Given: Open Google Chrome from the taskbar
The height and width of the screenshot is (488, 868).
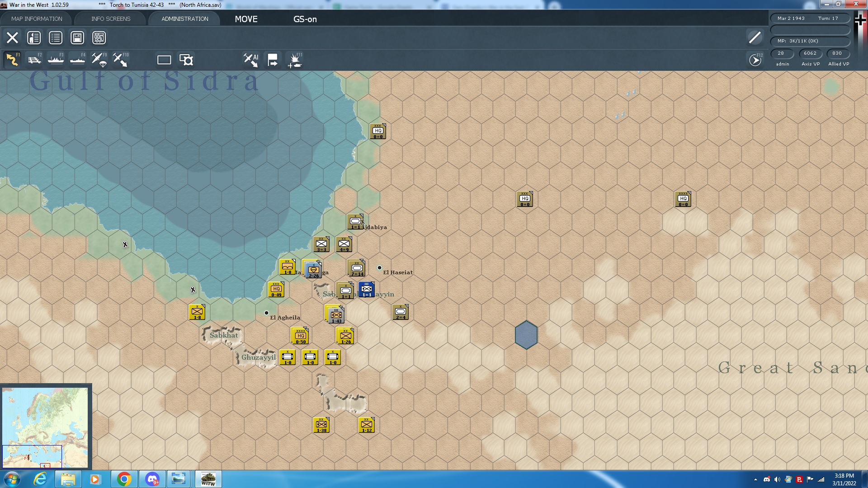Looking at the screenshot, I should pyautogui.click(x=124, y=479).
